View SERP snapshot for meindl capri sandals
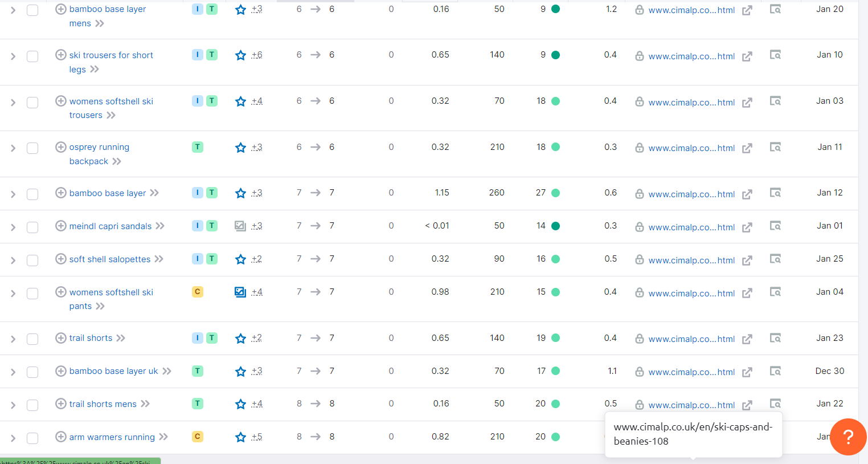 click(775, 226)
